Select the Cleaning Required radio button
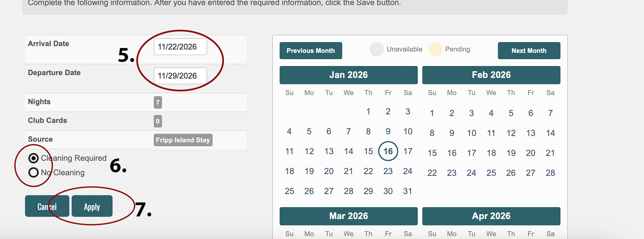 34,158
